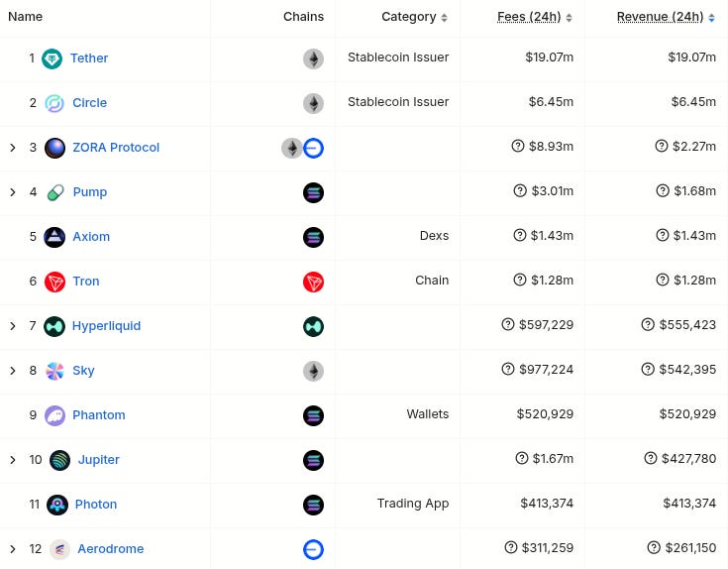Click the Phantom ghost logo icon
The height and width of the screenshot is (569, 728).
tap(54, 415)
